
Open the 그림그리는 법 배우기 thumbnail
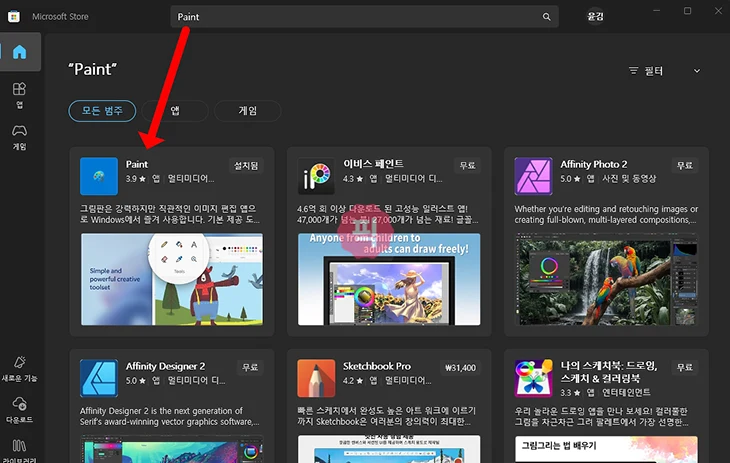[606, 449]
